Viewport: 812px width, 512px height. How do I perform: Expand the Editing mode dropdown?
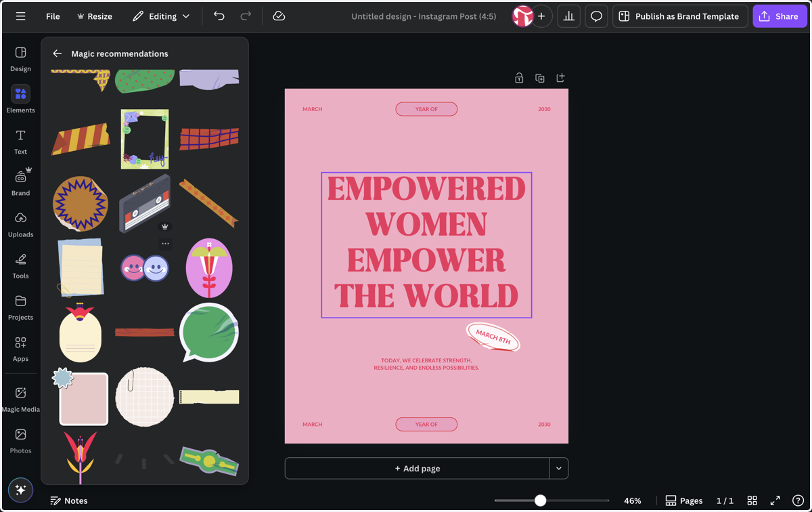161,16
